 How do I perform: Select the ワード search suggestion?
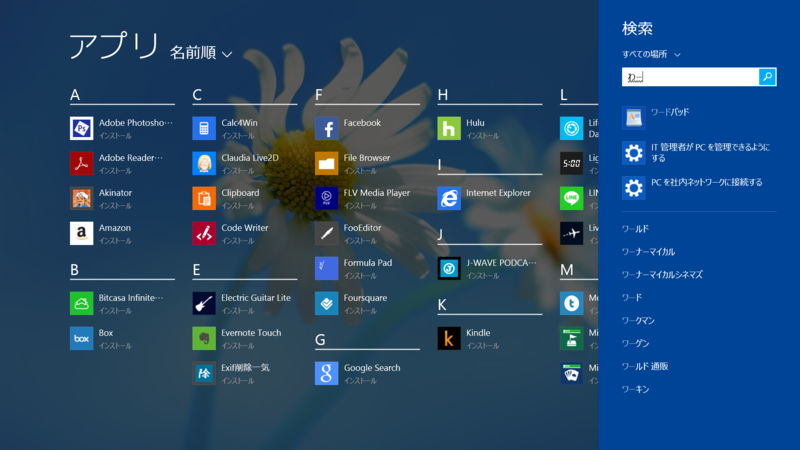[x=632, y=297]
